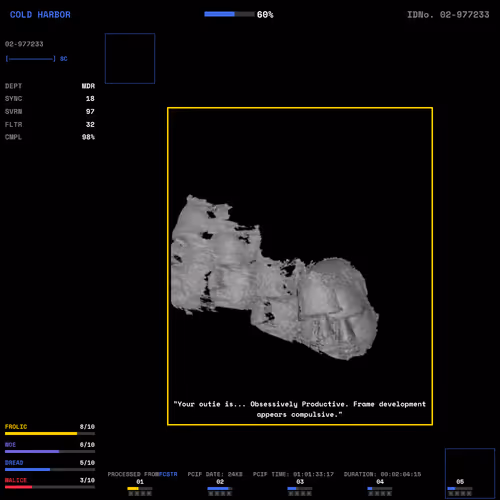This screenshot has width=500, height=500.
Task: Click the purple WOE level bar
Action: (x=50, y=451)
